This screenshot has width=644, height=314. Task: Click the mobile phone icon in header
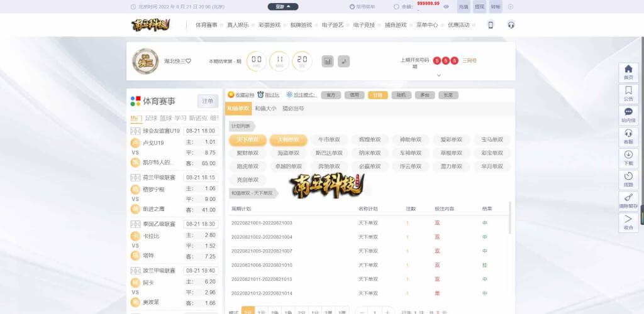(x=491, y=25)
